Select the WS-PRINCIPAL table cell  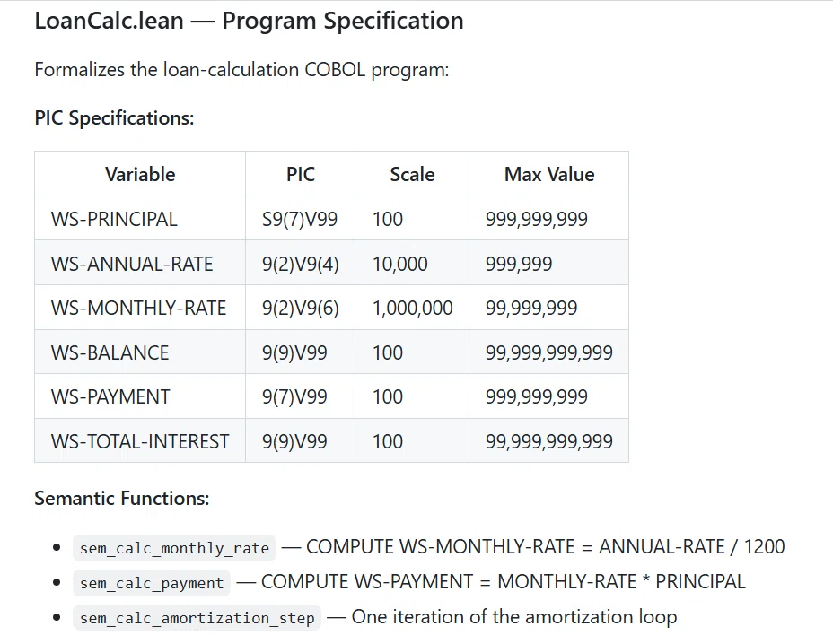pyautogui.click(x=140, y=219)
